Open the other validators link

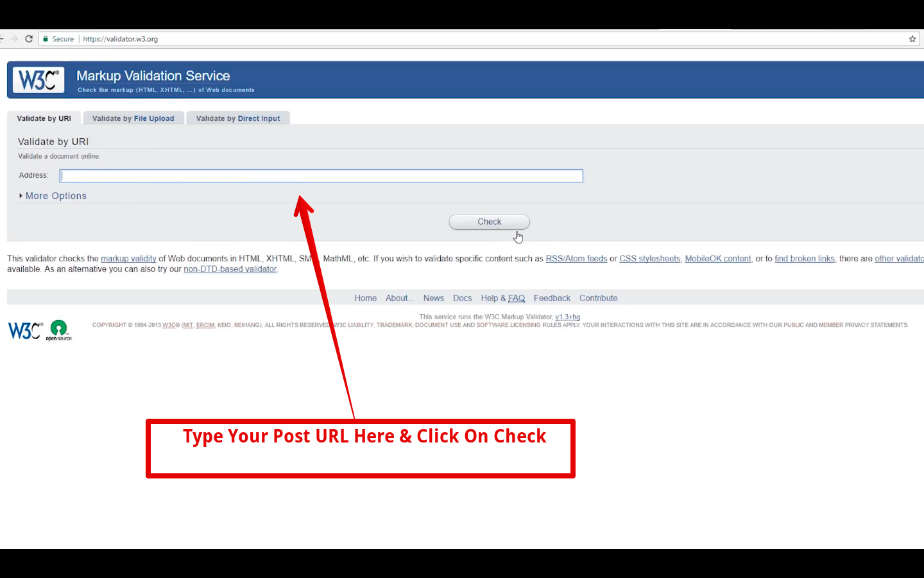900,259
